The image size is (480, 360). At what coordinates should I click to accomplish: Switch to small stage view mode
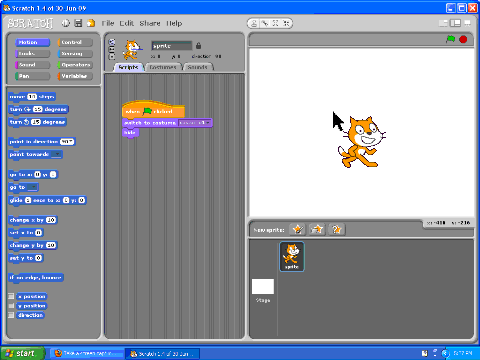(443, 23)
